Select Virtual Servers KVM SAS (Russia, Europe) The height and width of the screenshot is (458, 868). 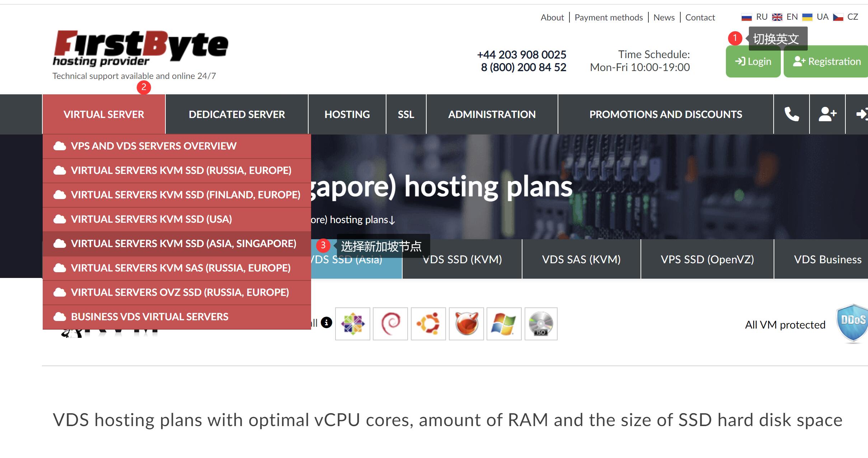coord(177,268)
